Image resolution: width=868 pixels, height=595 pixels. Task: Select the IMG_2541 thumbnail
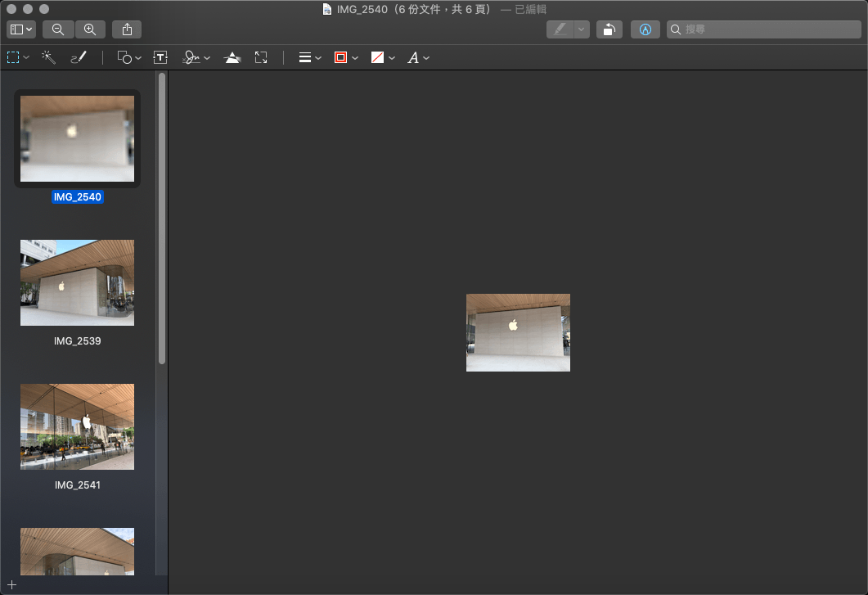coord(78,426)
